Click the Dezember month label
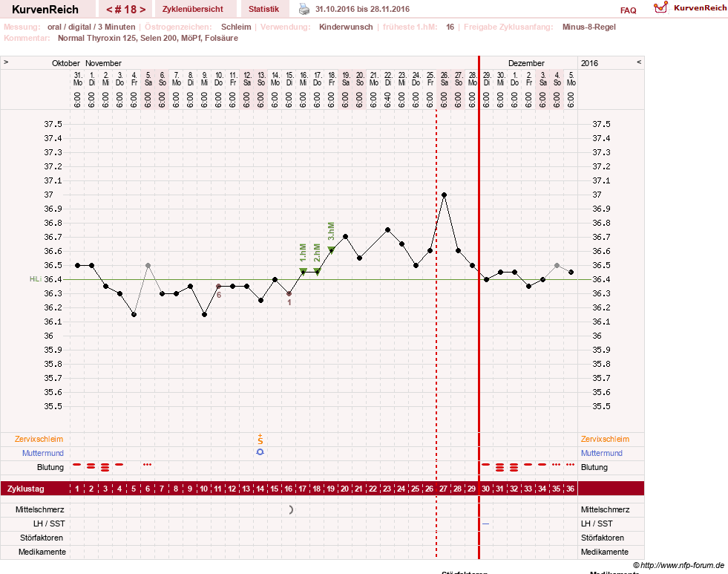 tap(526, 63)
